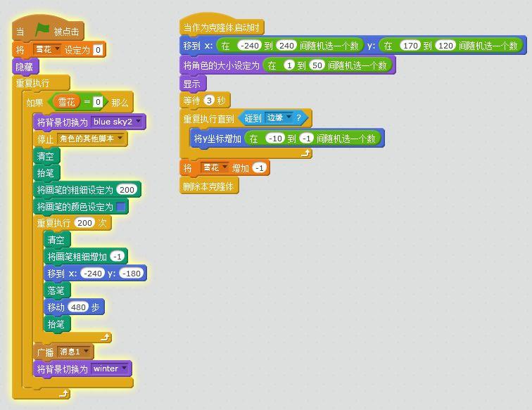The width and height of the screenshot is (532, 410).
Task: Select the 落笔 block
Action: (x=57, y=290)
